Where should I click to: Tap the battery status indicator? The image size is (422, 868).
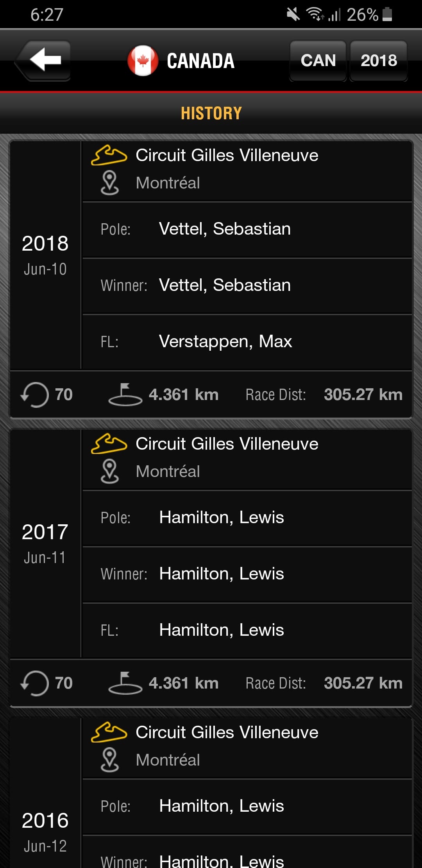click(x=387, y=14)
